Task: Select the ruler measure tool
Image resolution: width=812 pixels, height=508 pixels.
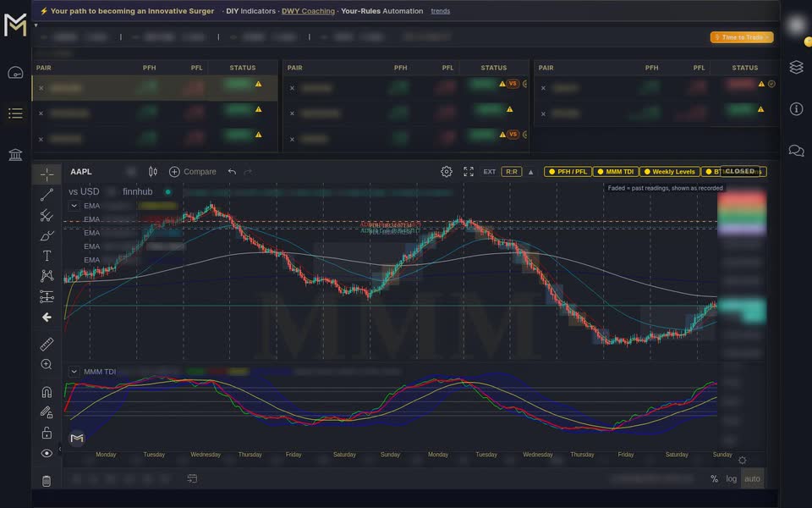Action: tap(47, 345)
